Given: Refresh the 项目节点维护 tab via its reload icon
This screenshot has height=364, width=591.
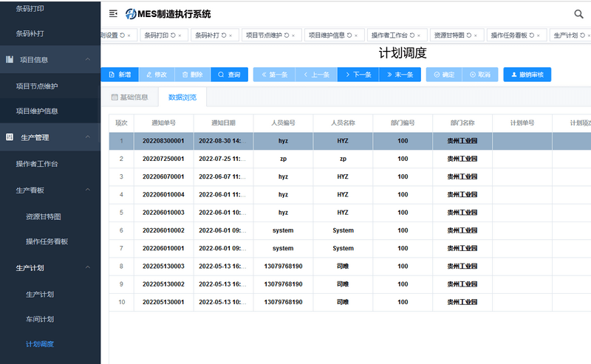Looking at the screenshot, I should (x=287, y=35).
